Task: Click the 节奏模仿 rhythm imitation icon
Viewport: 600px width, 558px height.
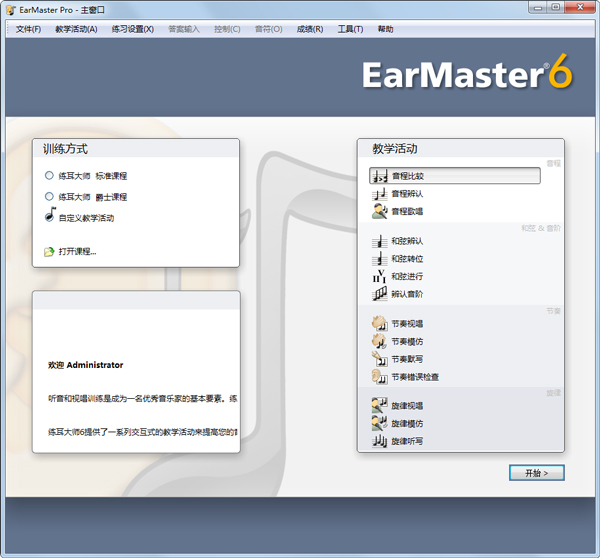Action: click(x=380, y=341)
